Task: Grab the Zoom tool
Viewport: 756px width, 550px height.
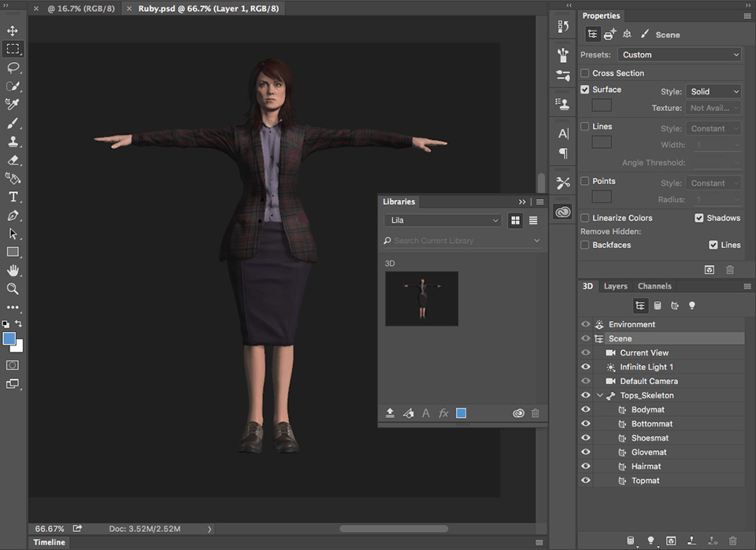Action: 13,290
